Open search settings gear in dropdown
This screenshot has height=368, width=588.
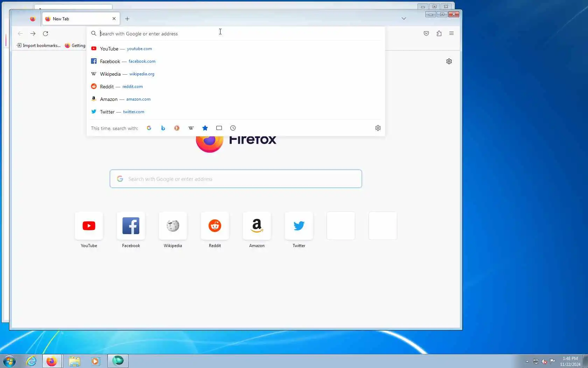tap(378, 128)
